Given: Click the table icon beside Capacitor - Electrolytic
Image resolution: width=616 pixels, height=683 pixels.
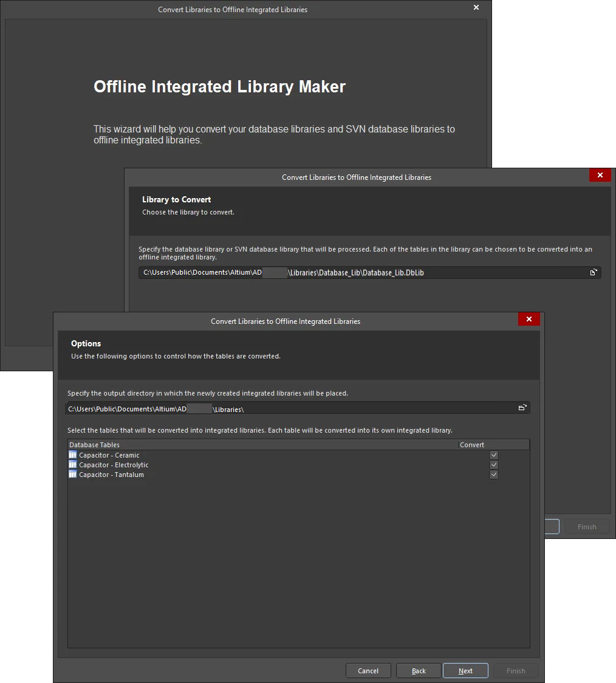Looking at the screenshot, I should click(x=73, y=464).
